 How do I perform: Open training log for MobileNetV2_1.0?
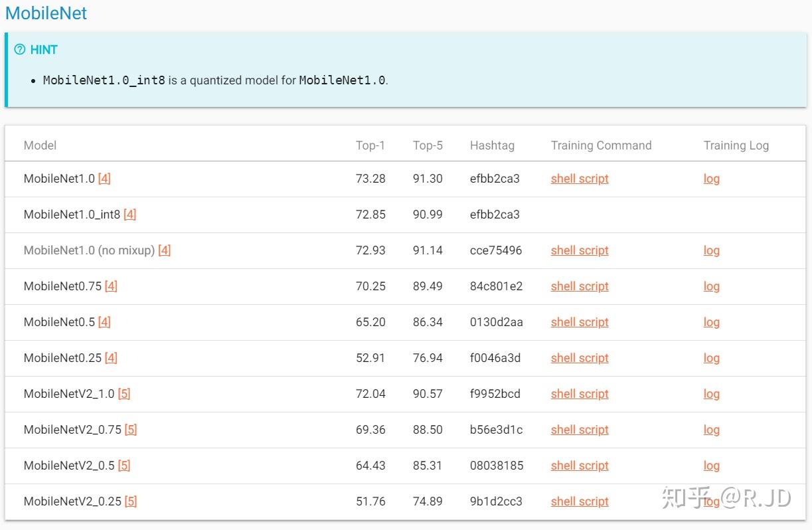pos(711,394)
